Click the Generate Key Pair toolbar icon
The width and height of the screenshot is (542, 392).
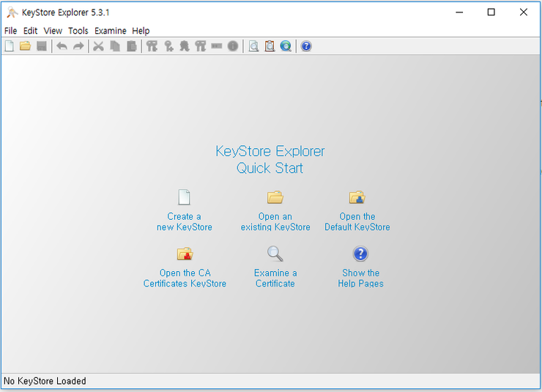pyautogui.click(x=152, y=46)
